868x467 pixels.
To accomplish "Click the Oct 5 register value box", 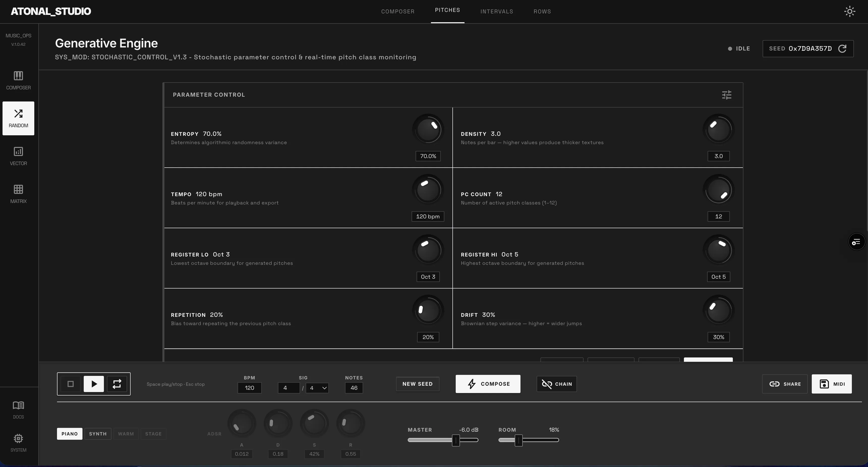I will 718,277.
